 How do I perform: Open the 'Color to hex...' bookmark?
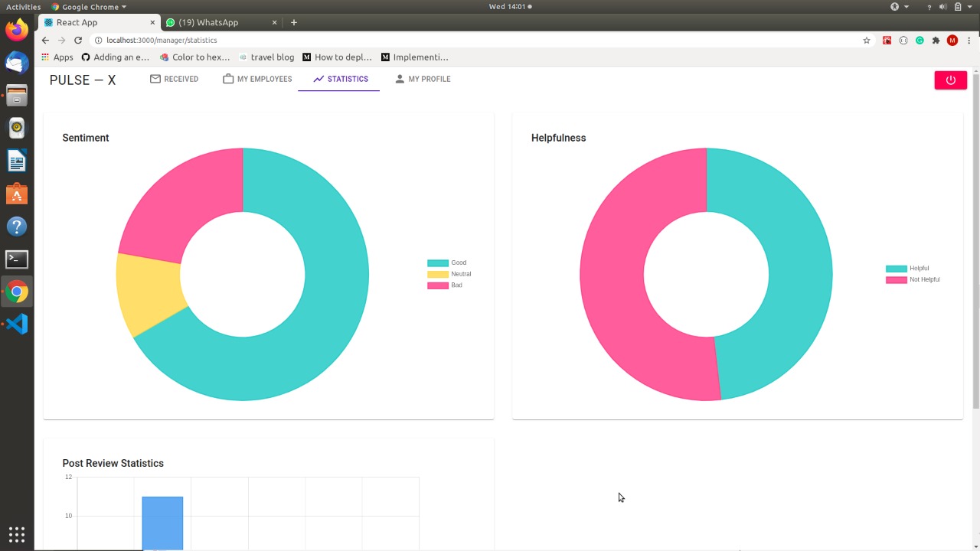click(x=195, y=57)
